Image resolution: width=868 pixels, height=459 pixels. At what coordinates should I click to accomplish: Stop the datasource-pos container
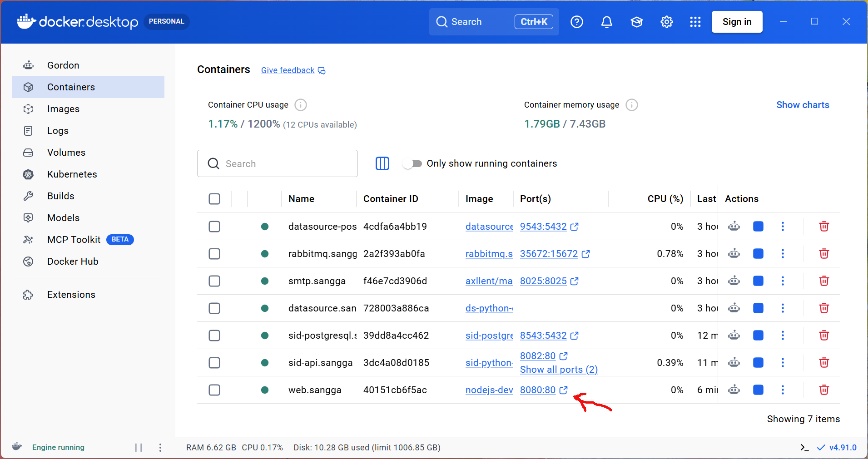pos(758,226)
